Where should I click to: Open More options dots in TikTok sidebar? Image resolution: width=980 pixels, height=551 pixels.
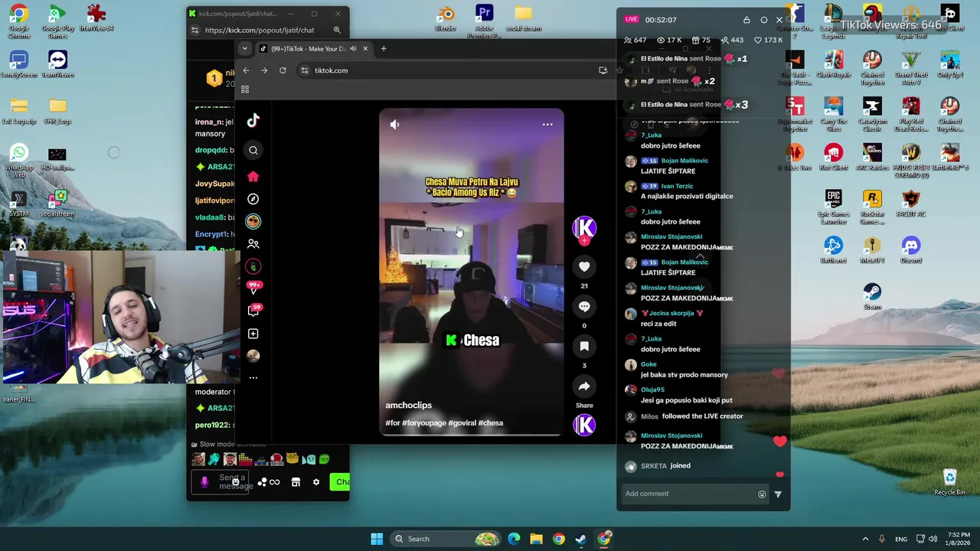tap(253, 377)
